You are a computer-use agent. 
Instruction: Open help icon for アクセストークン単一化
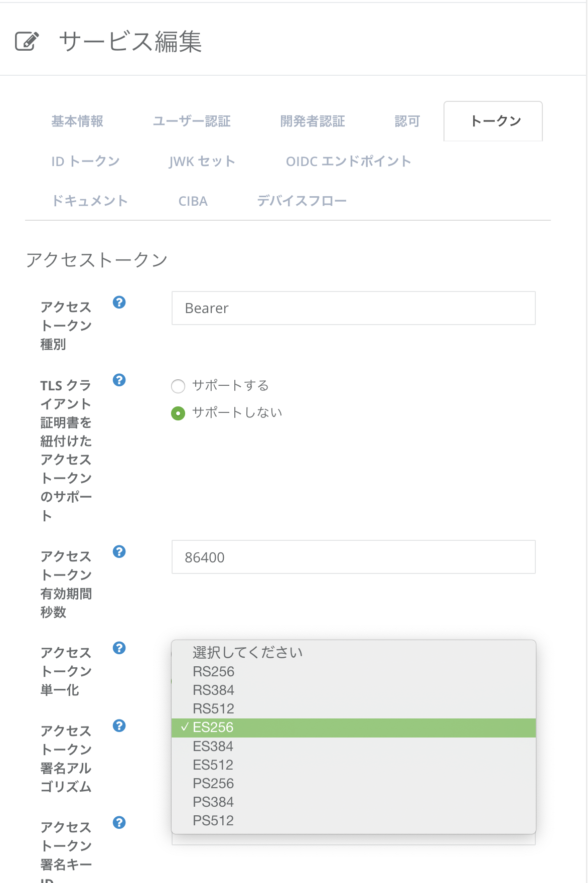tap(119, 648)
